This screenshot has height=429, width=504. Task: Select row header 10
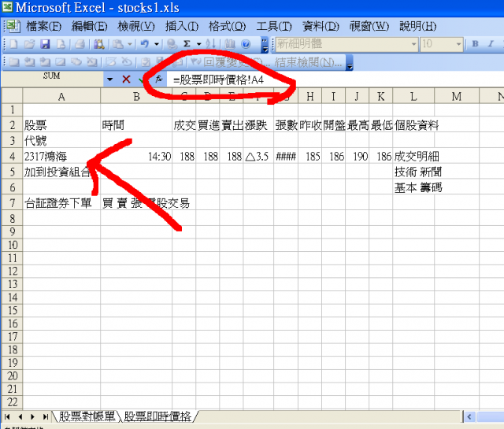pyautogui.click(x=13, y=245)
